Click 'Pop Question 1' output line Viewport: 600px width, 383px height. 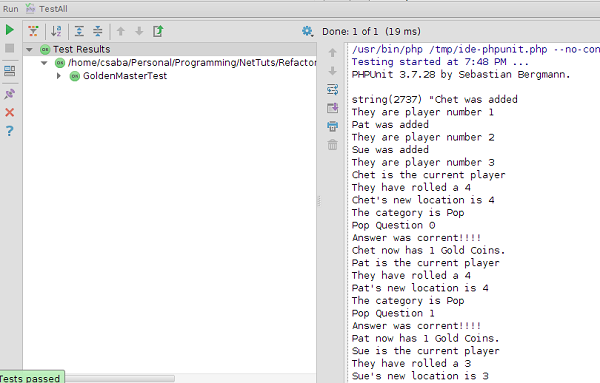393,313
